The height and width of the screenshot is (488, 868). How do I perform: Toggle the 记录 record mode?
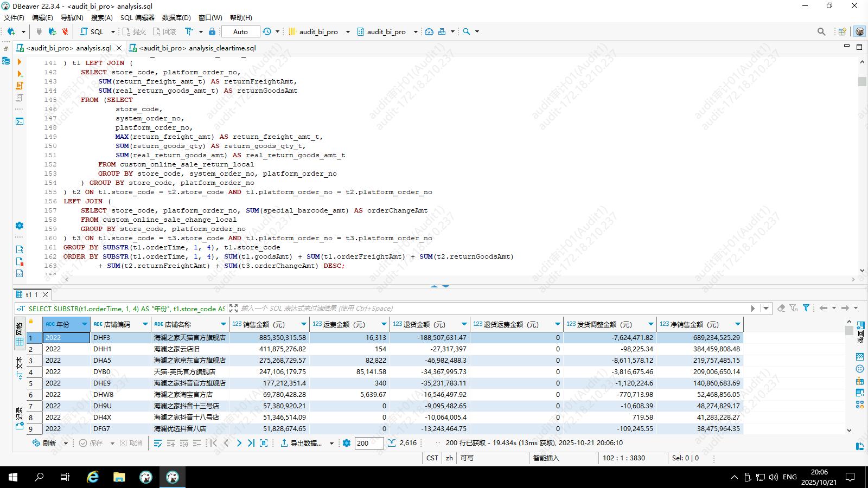(x=20, y=418)
